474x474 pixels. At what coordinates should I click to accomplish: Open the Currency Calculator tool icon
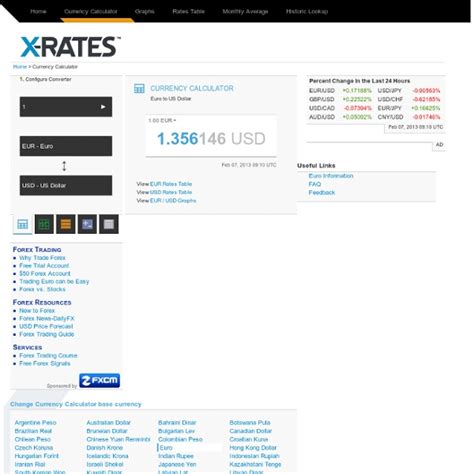click(x=23, y=224)
